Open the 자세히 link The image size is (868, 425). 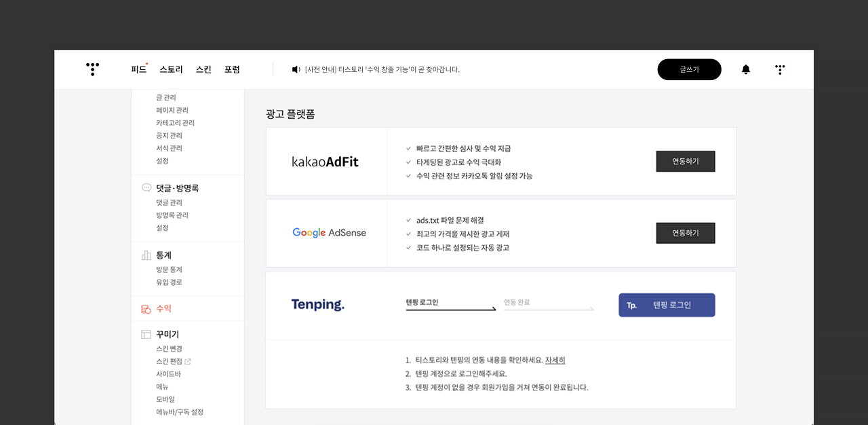click(555, 360)
